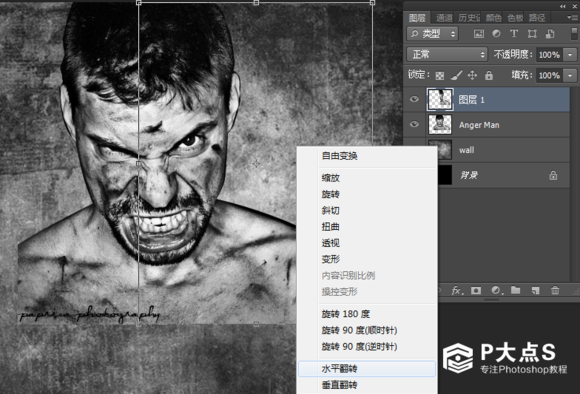Select the Anger Man layer thumbnail

click(x=440, y=125)
